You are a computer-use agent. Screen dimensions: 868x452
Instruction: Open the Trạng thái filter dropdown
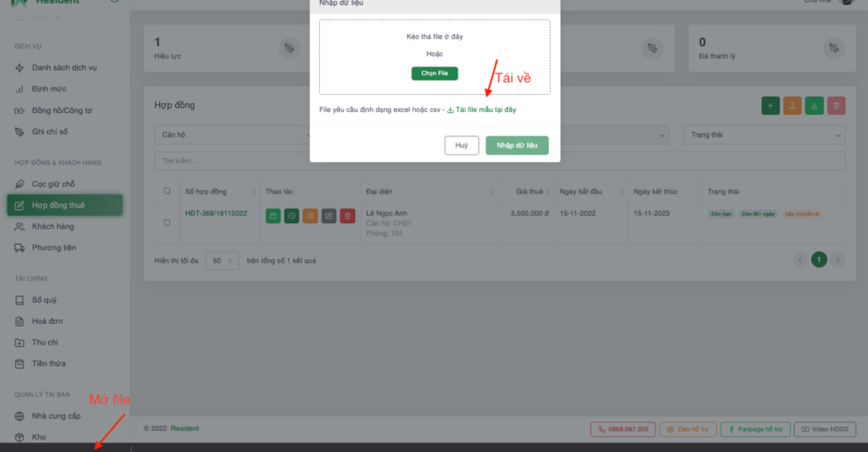[765, 135]
